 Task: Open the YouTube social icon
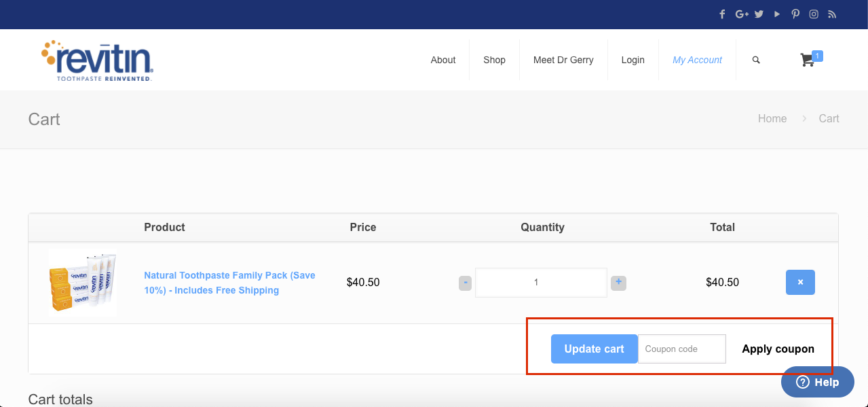[x=777, y=14]
